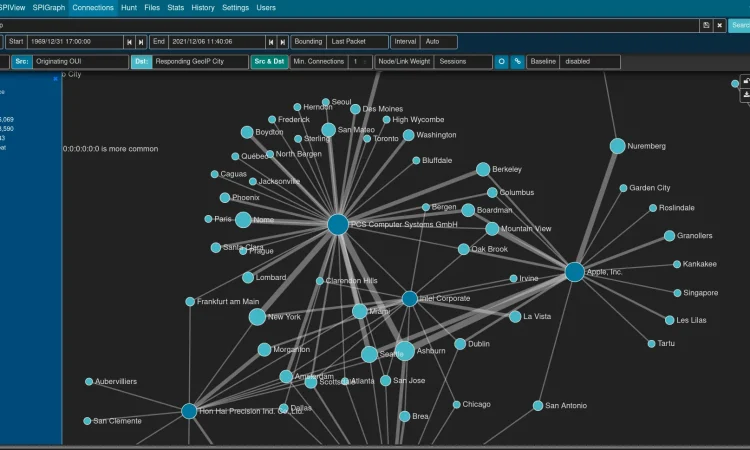
Task: Click Start time previous-step arrow icon
Action: click(129, 42)
